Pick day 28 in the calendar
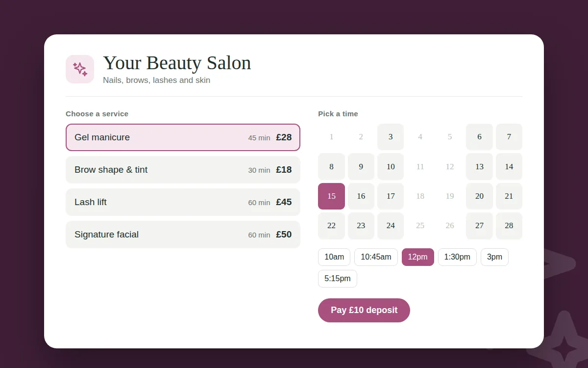Image resolution: width=588 pixels, height=368 pixels. point(509,226)
